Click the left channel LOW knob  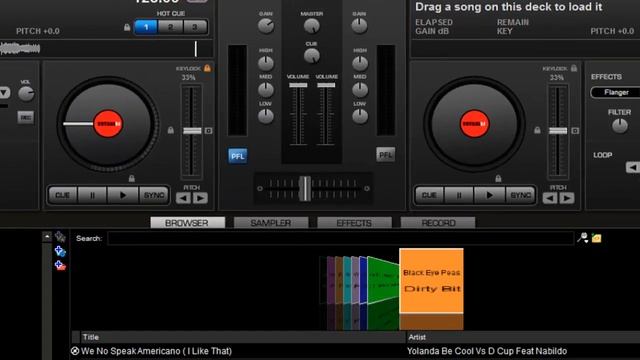(266, 116)
